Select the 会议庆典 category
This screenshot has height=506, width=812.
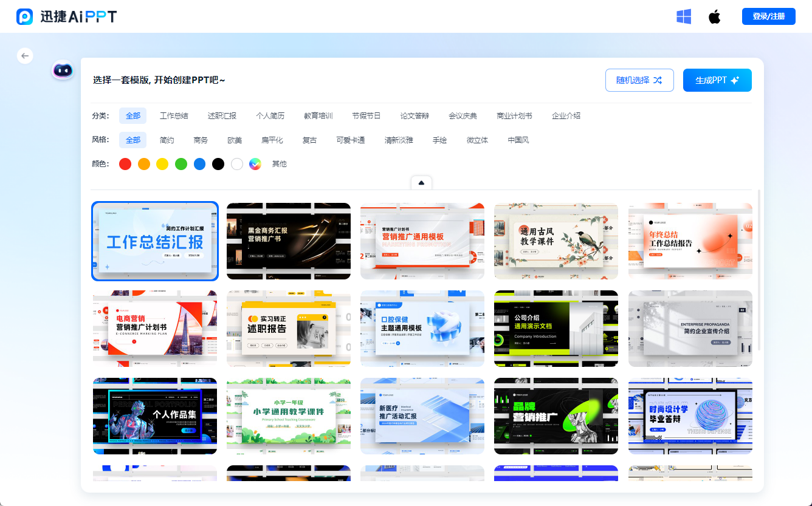463,115
